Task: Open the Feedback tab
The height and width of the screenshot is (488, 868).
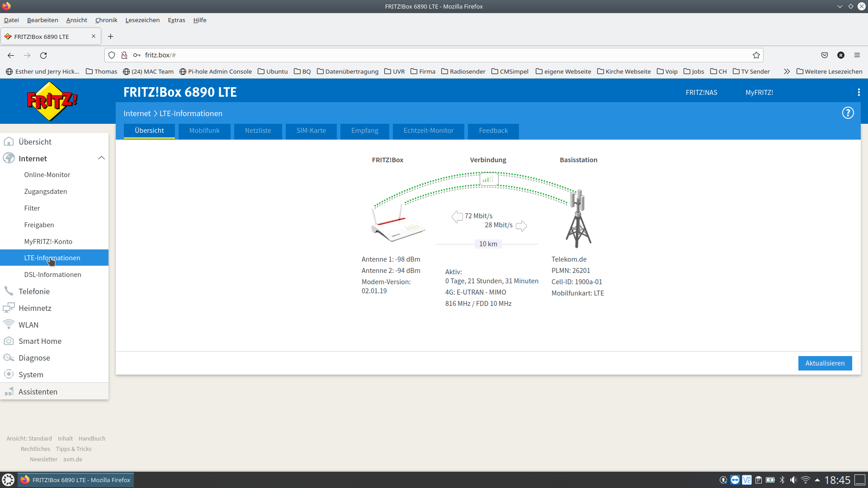Action: (493, 131)
